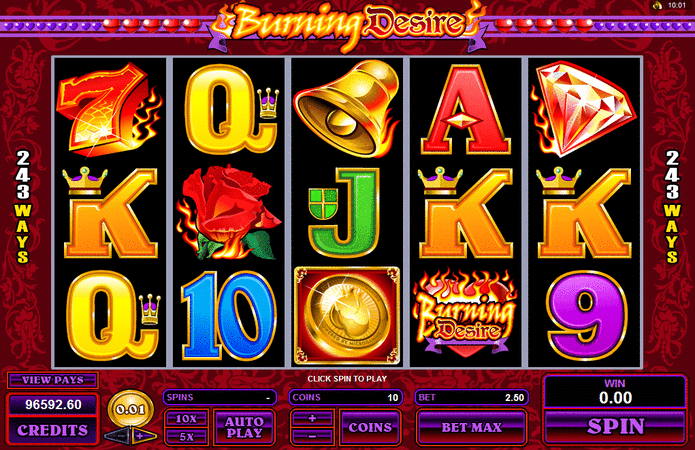
Task: Toggle the Credits display button
Action: 53,430
